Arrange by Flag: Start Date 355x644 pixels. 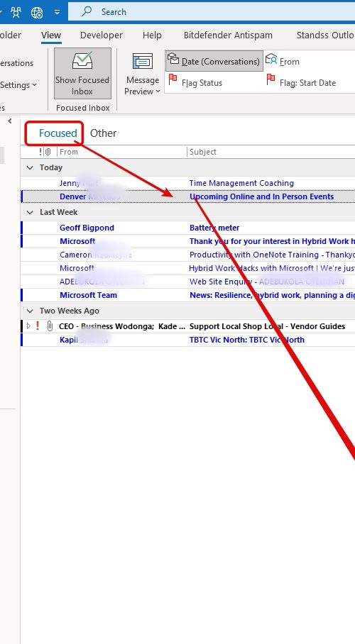click(x=301, y=82)
